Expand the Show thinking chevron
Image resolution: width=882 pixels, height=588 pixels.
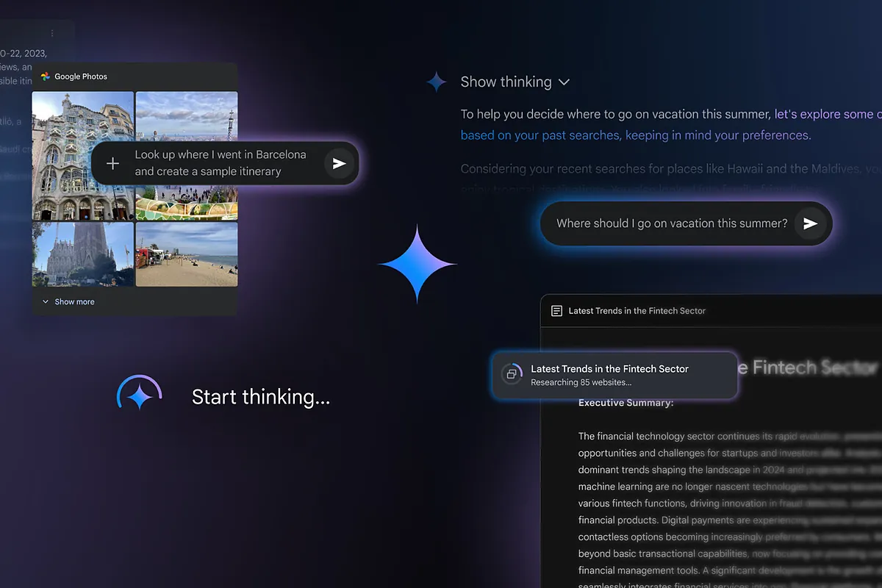564,82
